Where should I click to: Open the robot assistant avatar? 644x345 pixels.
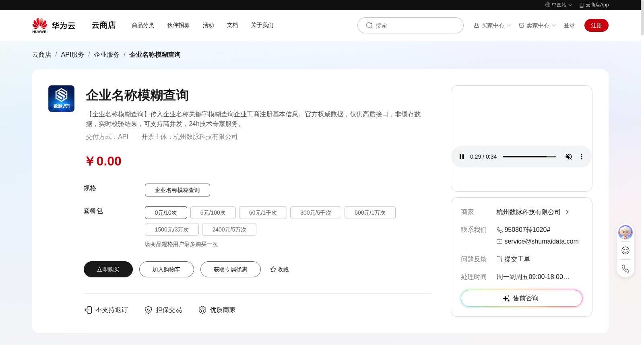coord(625,232)
